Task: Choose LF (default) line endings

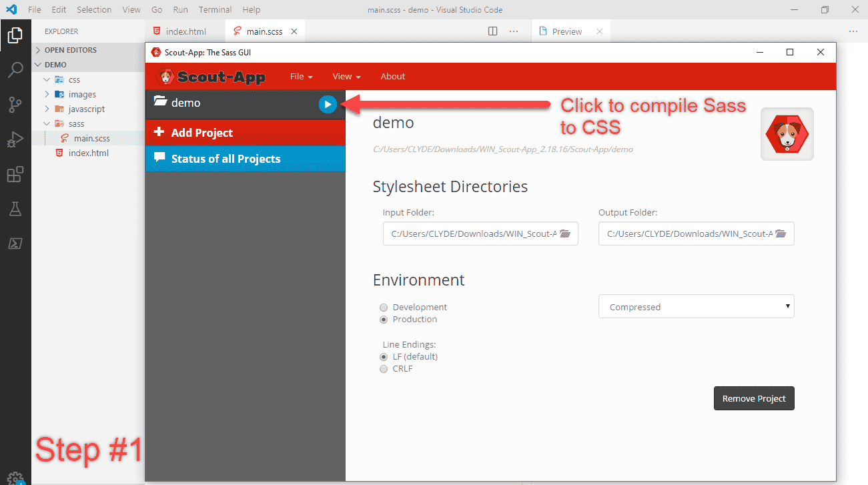Action: tap(384, 357)
